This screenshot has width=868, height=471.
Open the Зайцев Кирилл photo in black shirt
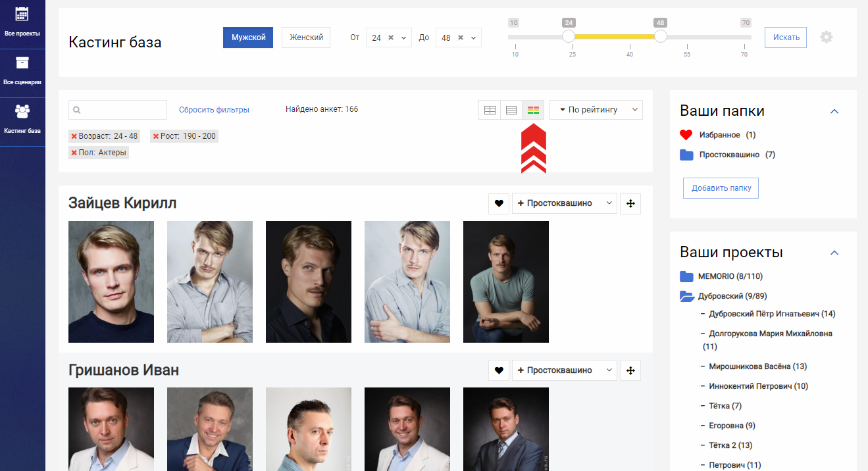click(x=309, y=282)
